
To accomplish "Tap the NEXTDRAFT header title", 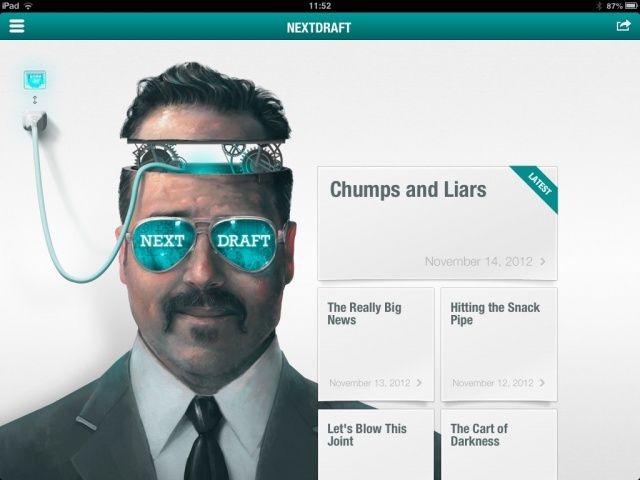I will point(319,27).
